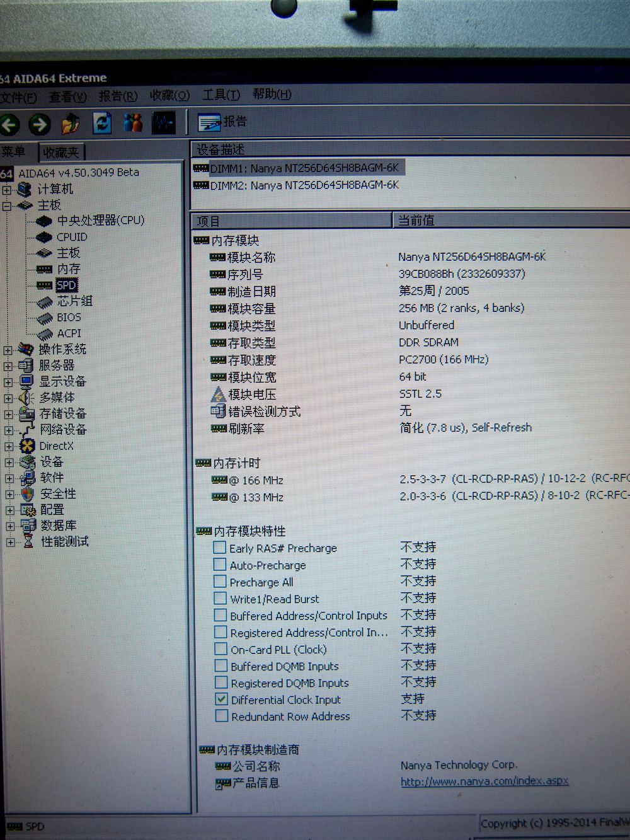
Task: Toggle the Buffered Address/Control Inputs checkbox
Action: [220, 614]
